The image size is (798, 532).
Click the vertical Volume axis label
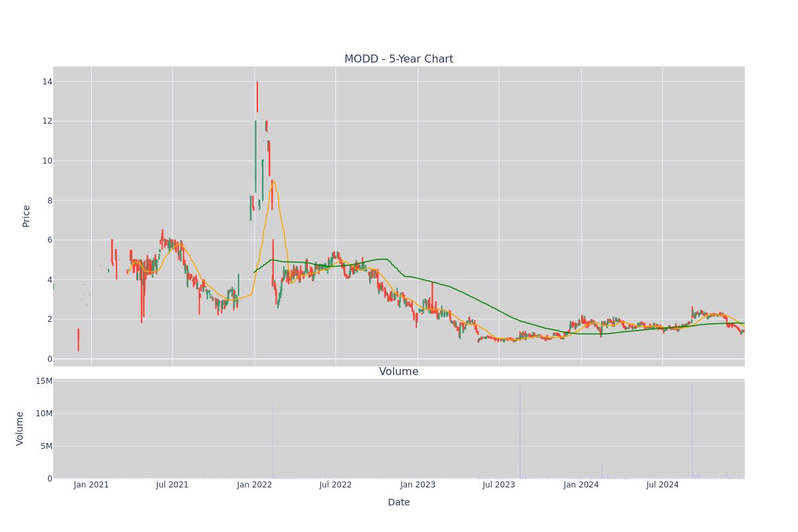pos(20,428)
